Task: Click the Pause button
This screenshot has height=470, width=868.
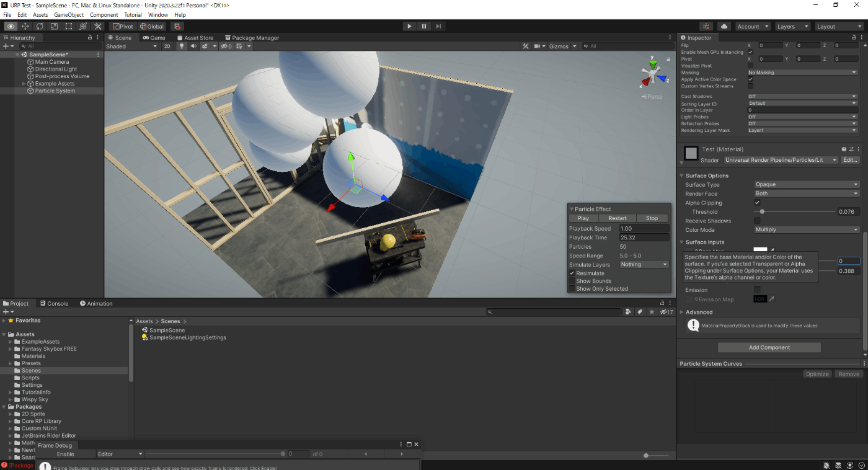Action: [424, 26]
